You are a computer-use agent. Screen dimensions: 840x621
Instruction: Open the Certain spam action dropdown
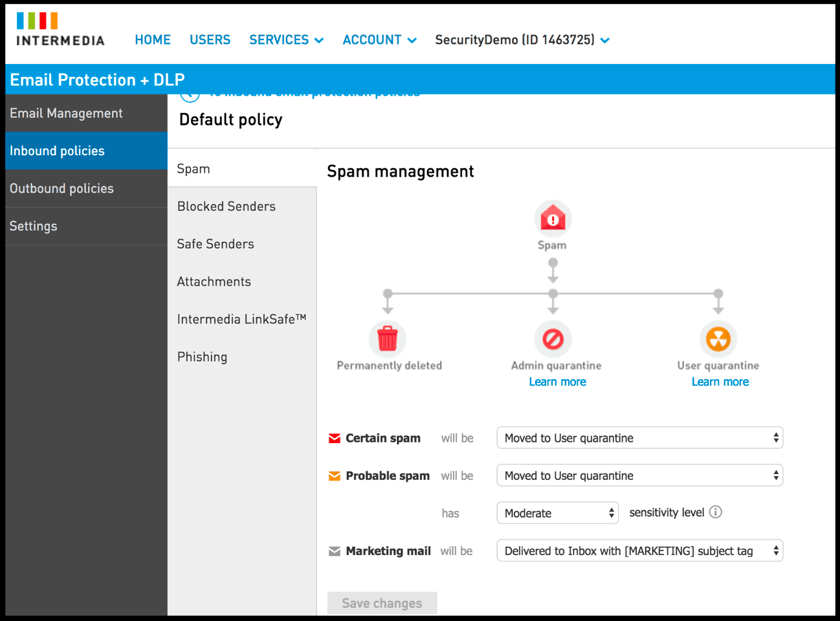pos(639,438)
